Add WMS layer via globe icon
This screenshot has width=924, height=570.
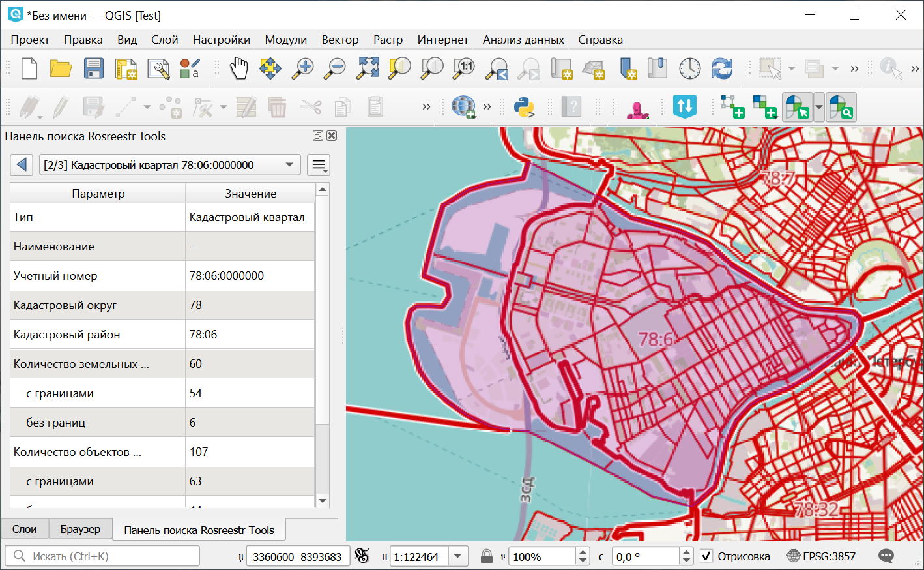[x=463, y=107]
